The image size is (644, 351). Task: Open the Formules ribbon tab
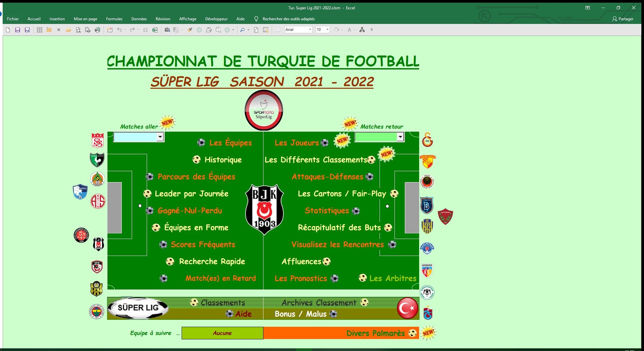(x=114, y=19)
